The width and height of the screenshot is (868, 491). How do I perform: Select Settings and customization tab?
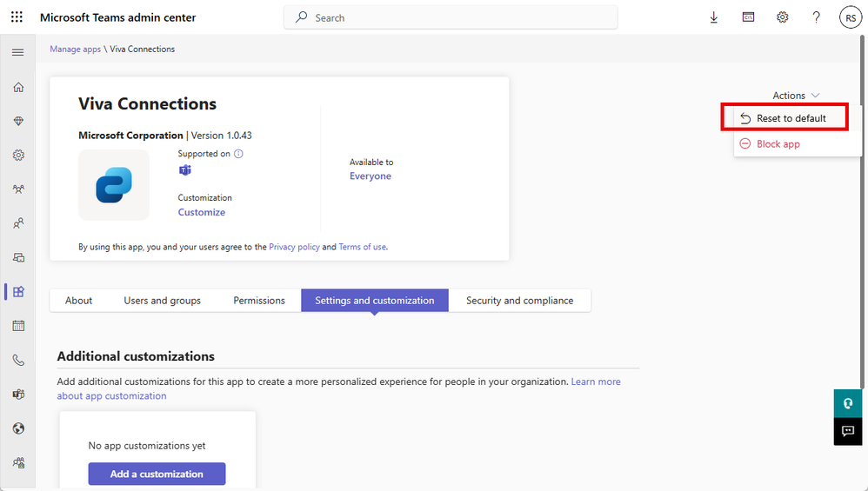375,300
